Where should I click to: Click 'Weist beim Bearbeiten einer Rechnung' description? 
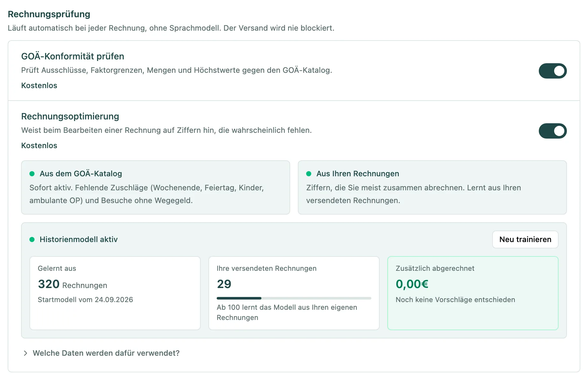tap(166, 130)
